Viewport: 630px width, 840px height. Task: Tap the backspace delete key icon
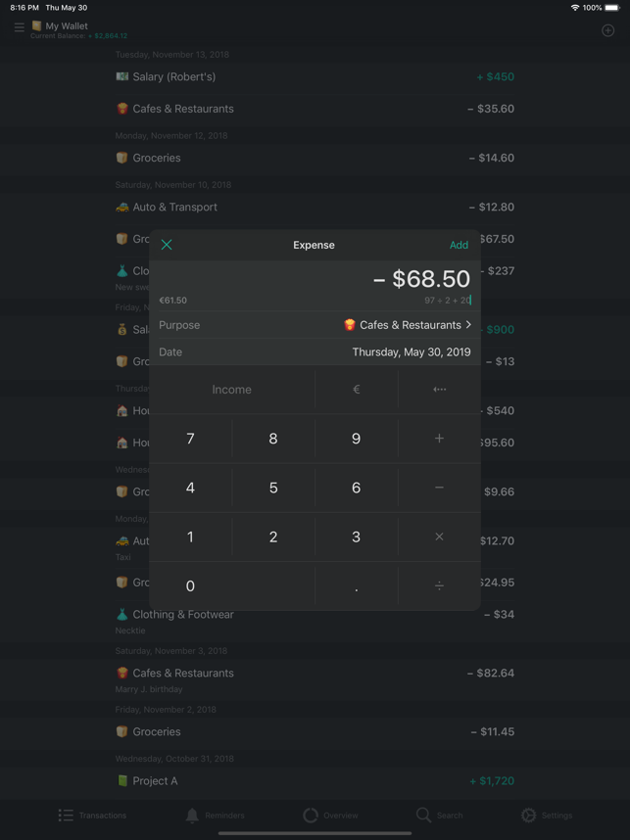[x=440, y=390]
